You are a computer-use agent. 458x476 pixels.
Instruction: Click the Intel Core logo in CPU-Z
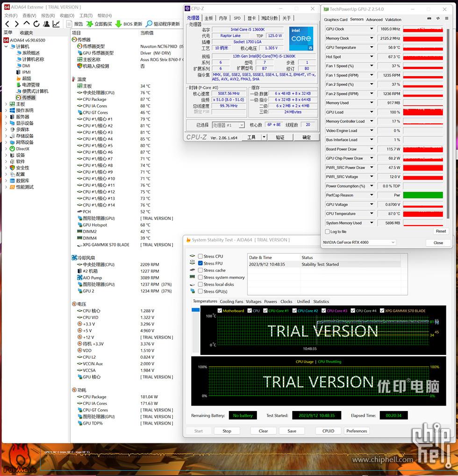[x=301, y=38]
